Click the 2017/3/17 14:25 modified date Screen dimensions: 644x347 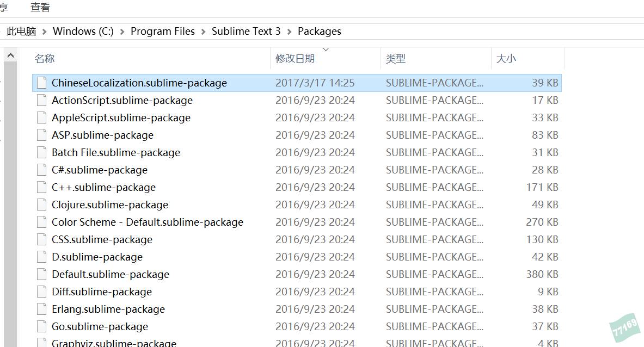pyautogui.click(x=315, y=83)
